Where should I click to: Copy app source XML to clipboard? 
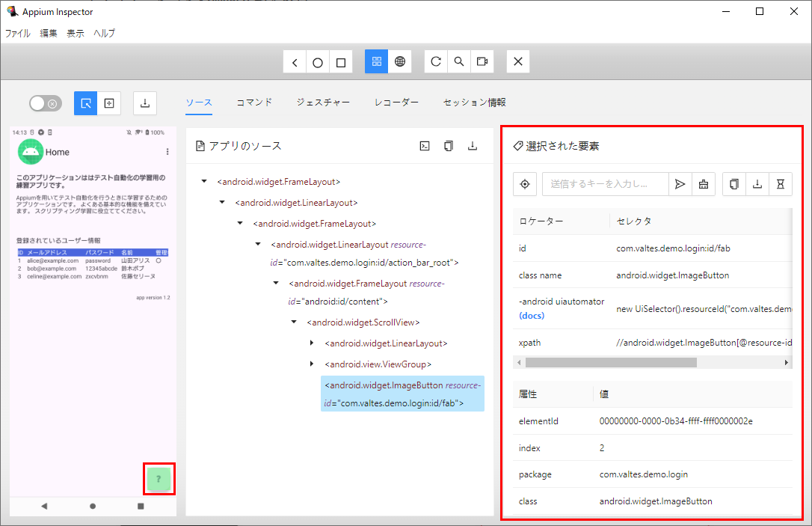(x=448, y=147)
